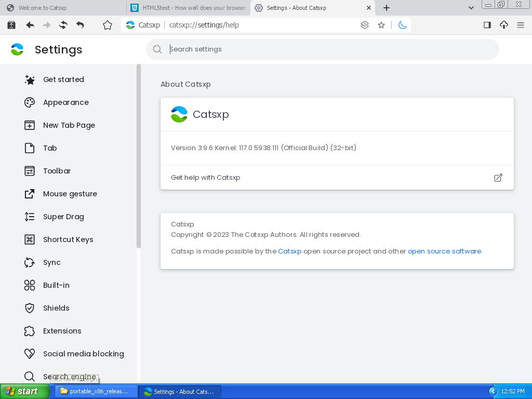The width and height of the screenshot is (532, 399).
Task: Open the hamburger main menu
Action: click(x=521, y=25)
